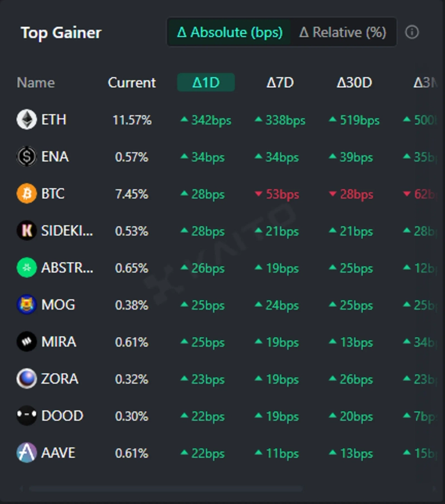Click the DOOD token icon
The image size is (445, 504).
[26, 416]
